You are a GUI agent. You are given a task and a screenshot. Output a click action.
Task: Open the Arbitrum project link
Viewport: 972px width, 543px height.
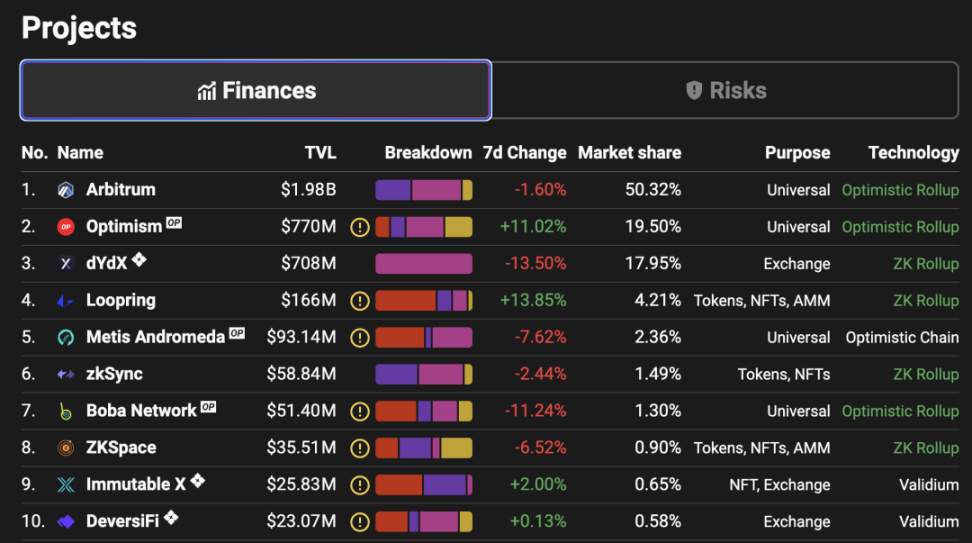(121, 190)
